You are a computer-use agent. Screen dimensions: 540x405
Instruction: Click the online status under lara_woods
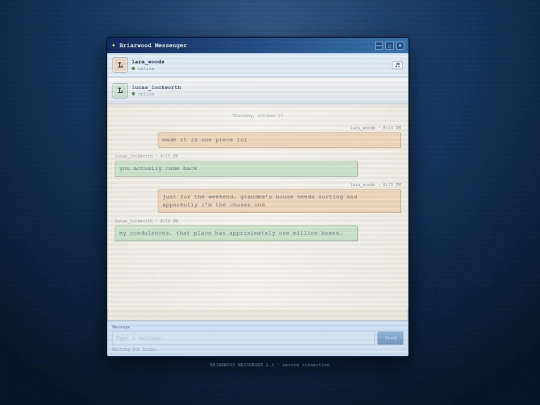coord(143,69)
